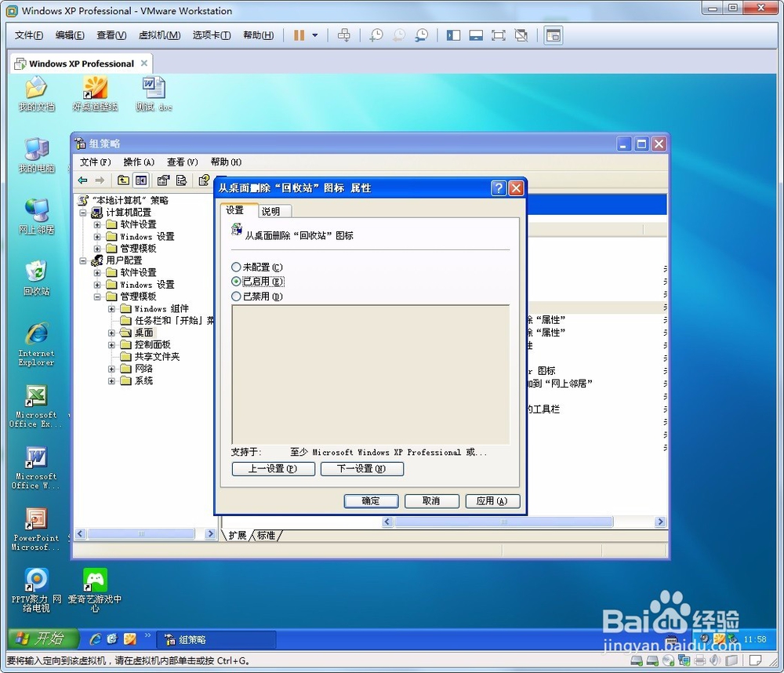The image size is (784, 673).
Task: Click the 确定 button
Action: [x=371, y=501]
